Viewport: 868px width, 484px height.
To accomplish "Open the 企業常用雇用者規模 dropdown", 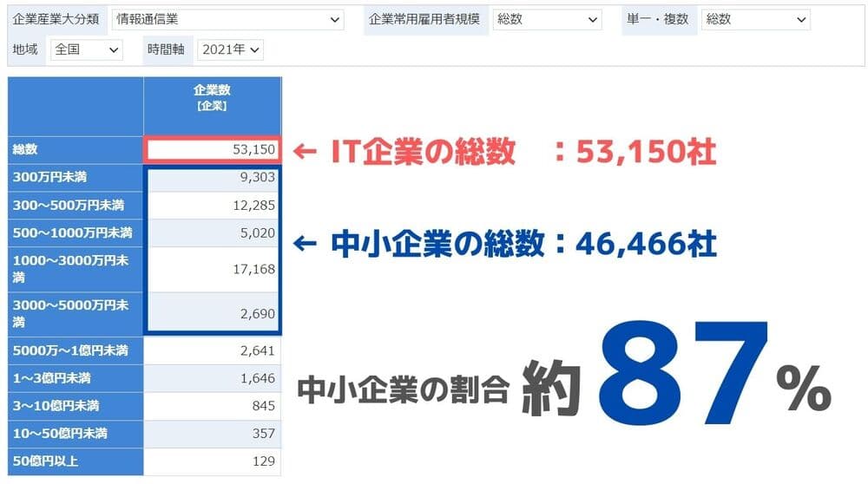I will pyautogui.click(x=547, y=19).
